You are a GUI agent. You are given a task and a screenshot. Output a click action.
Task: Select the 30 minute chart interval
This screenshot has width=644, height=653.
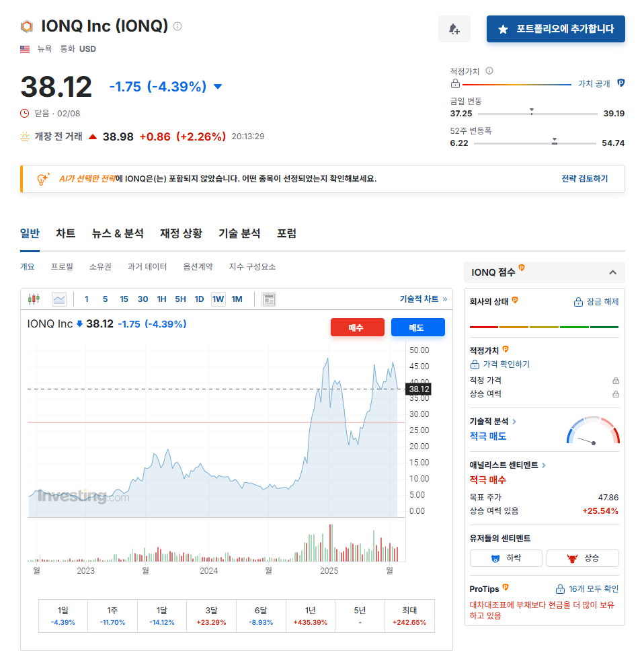(143, 299)
